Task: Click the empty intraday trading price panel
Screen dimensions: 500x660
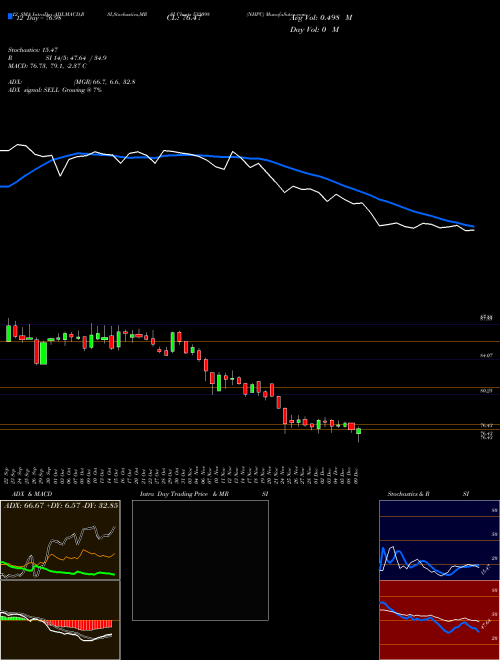Action: click(x=200, y=560)
